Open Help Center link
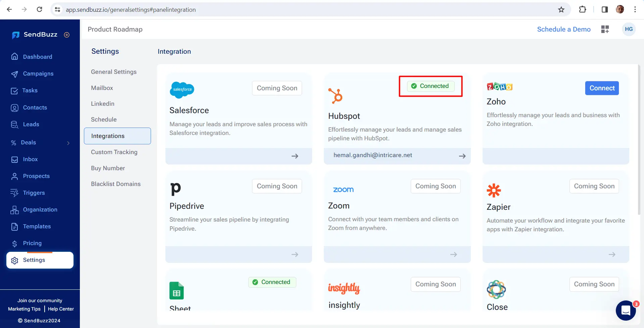Viewport: 644px width, 328px height. click(x=61, y=309)
